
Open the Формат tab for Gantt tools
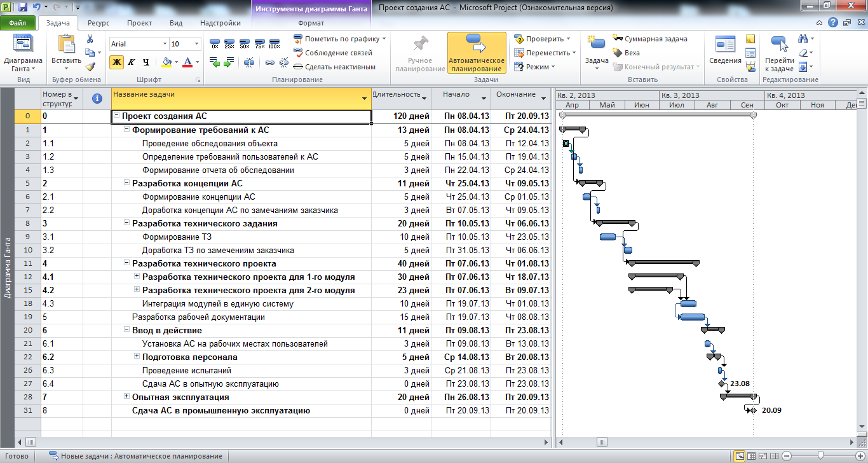tap(311, 23)
